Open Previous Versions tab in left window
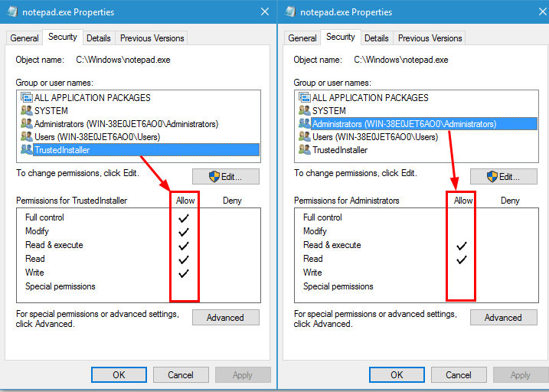 (152, 38)
